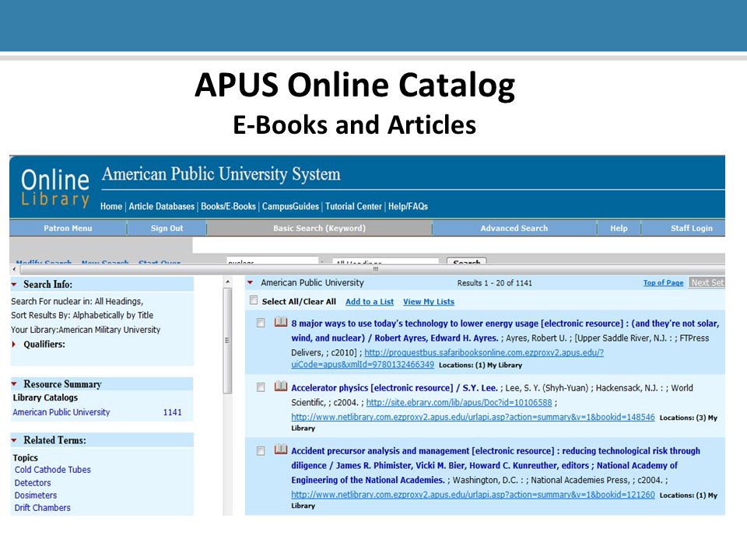Click the 'Topics' heading under Related Terms
Viewport: 747px width, 560px height.
(x=25, y=457)
